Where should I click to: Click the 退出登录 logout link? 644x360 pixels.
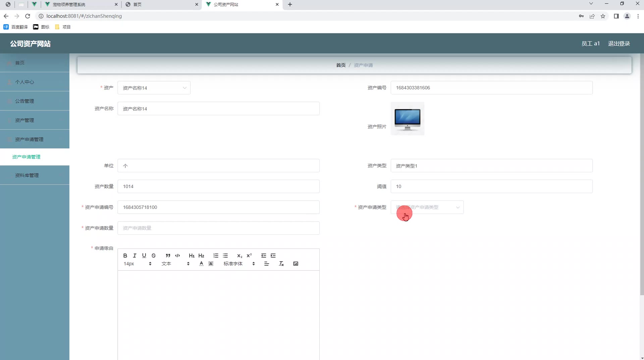[619, 44]
